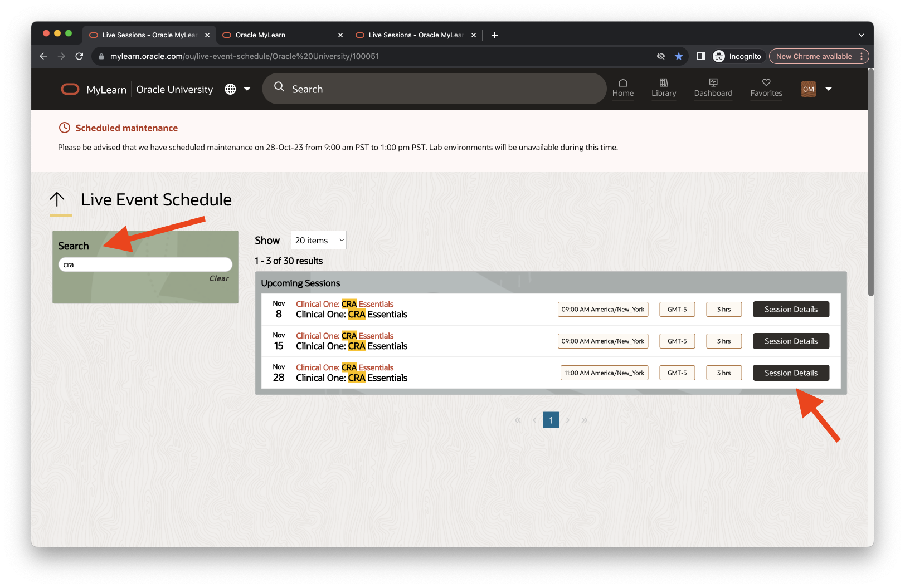This screenshot has height=588, width=905.
Task: Click the Oracle University label
Action: pyautogui.click(x=174, y=90)
